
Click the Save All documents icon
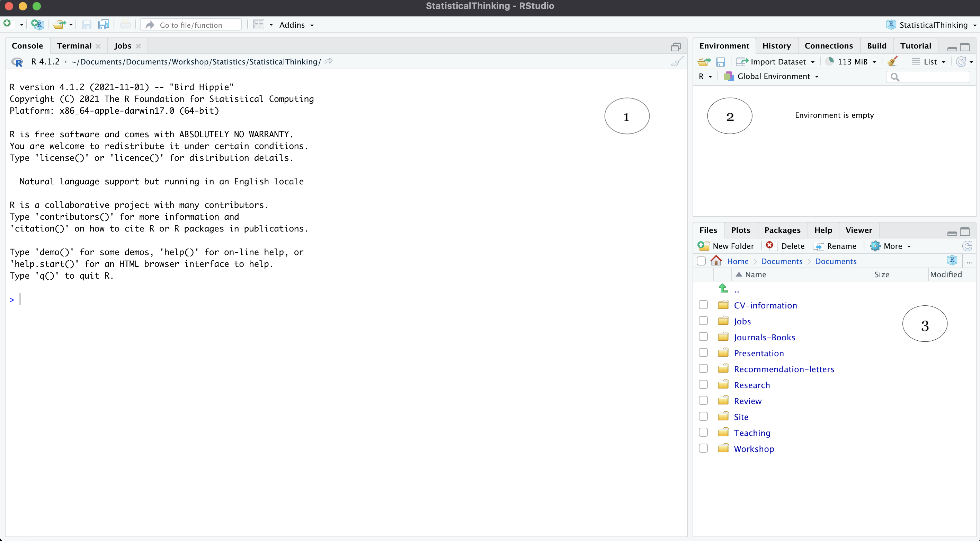point(104,25)
